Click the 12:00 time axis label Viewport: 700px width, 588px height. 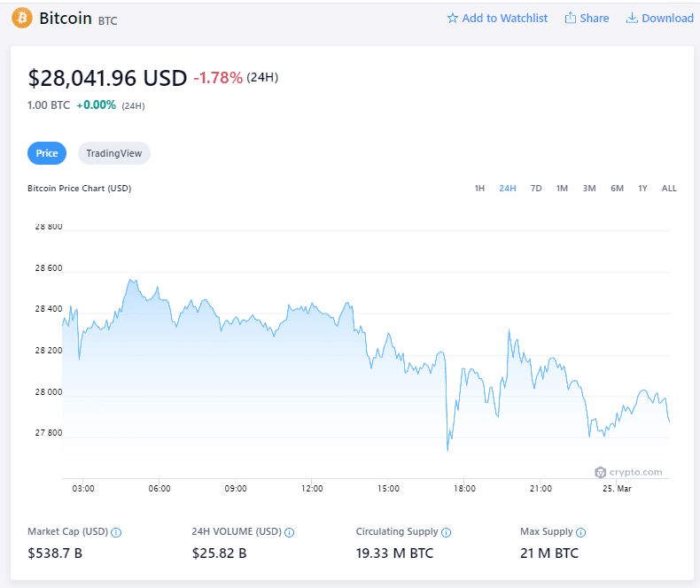pos(312,489)
